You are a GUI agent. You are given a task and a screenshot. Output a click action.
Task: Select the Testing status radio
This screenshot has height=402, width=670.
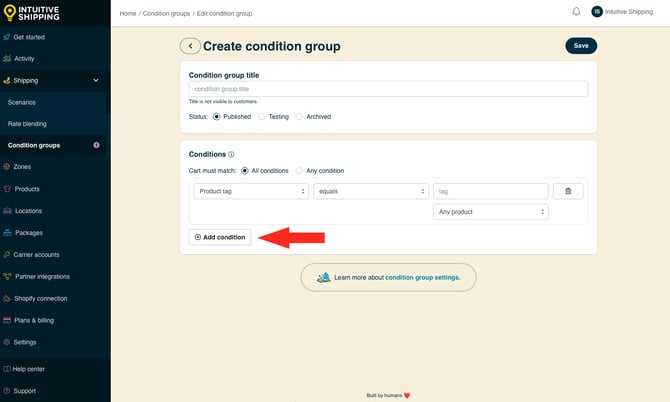262,117
